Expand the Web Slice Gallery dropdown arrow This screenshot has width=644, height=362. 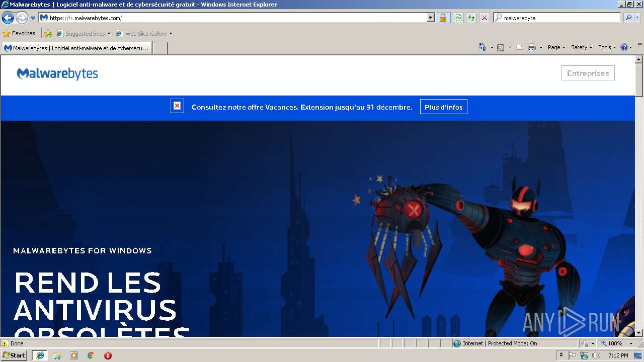[x=171, y=34]
